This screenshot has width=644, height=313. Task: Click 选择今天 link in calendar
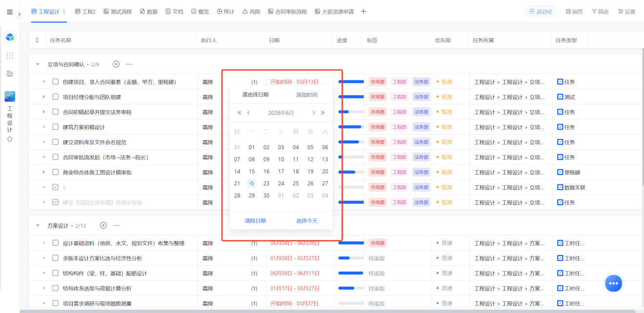(306, 221)
